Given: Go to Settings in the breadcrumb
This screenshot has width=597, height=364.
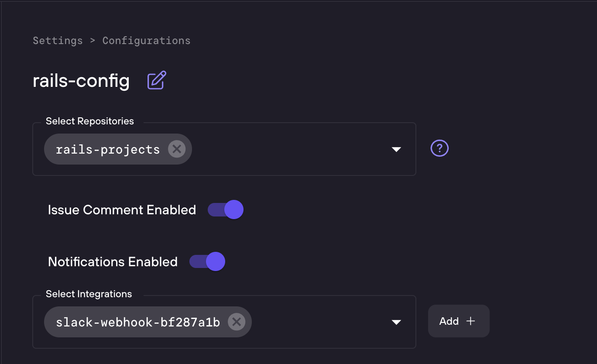Looking at the screenshot, I should pyautogui.click(x=58, y=41).
